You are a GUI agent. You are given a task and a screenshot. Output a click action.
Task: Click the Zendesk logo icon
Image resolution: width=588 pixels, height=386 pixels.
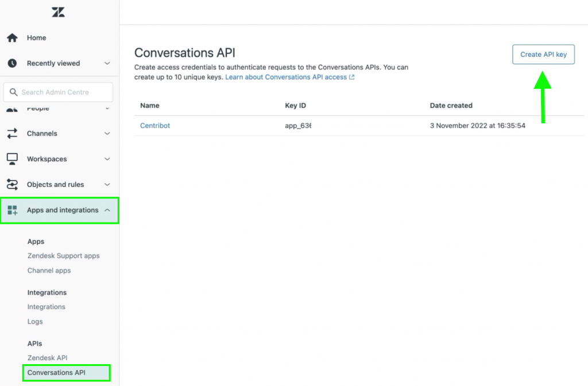(x=58, y=12)
